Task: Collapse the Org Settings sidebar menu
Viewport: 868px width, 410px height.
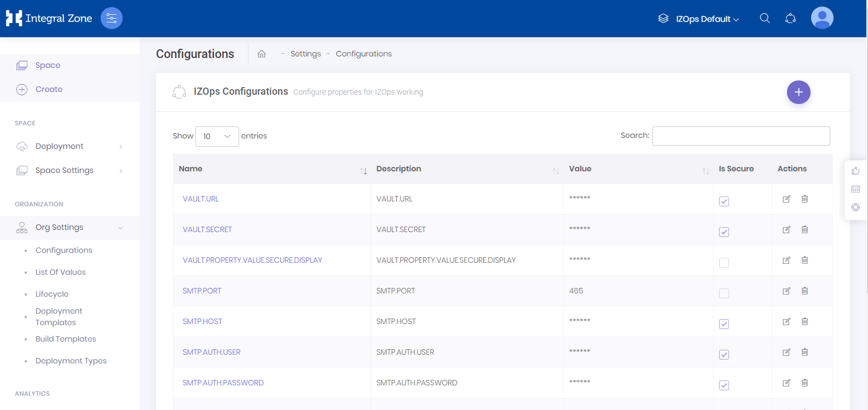Action: (x=70, y=227)
